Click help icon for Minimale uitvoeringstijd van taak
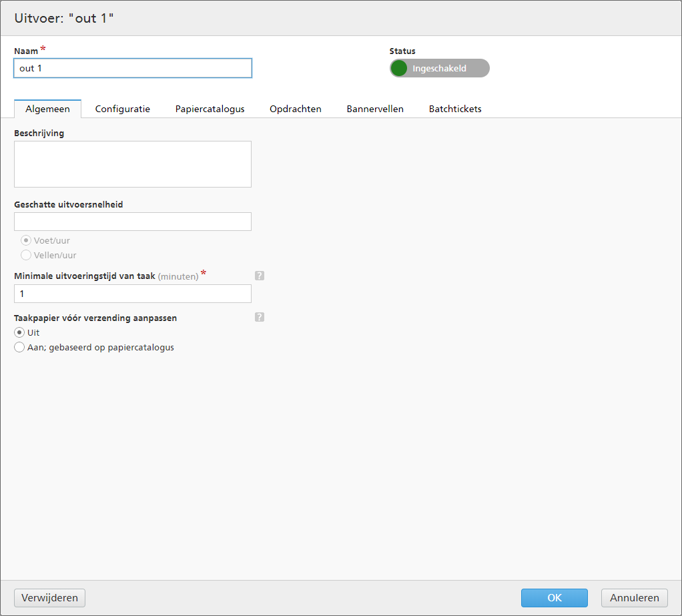 click(260, 276)
